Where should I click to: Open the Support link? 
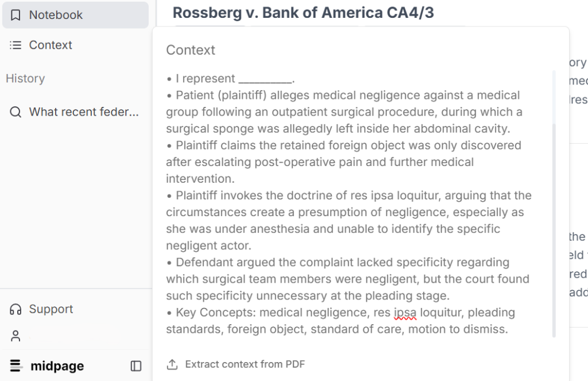51,309
